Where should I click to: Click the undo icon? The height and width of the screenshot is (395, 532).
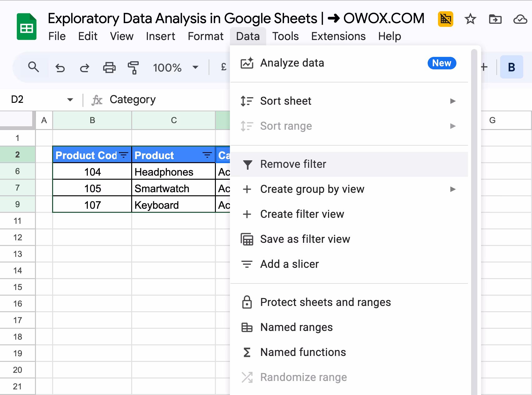[60, 67]
